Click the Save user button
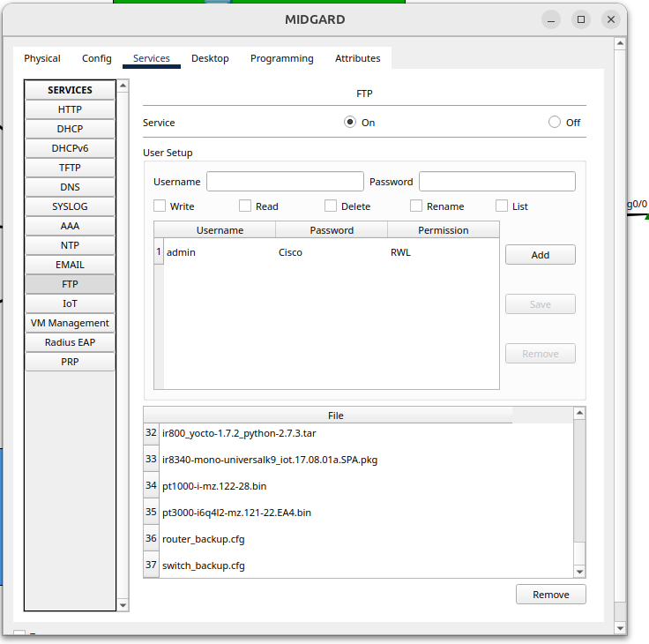649x644 pixels. click(541, 304)
